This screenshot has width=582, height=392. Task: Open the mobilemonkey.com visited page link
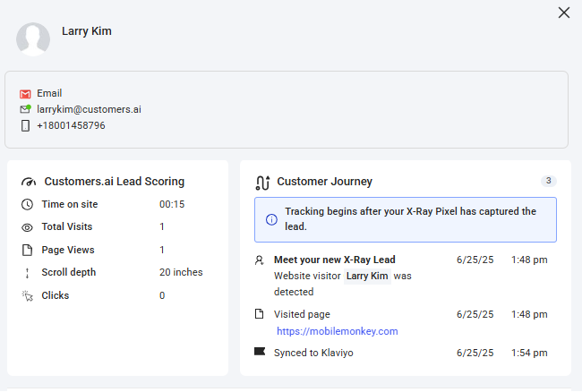337,331
